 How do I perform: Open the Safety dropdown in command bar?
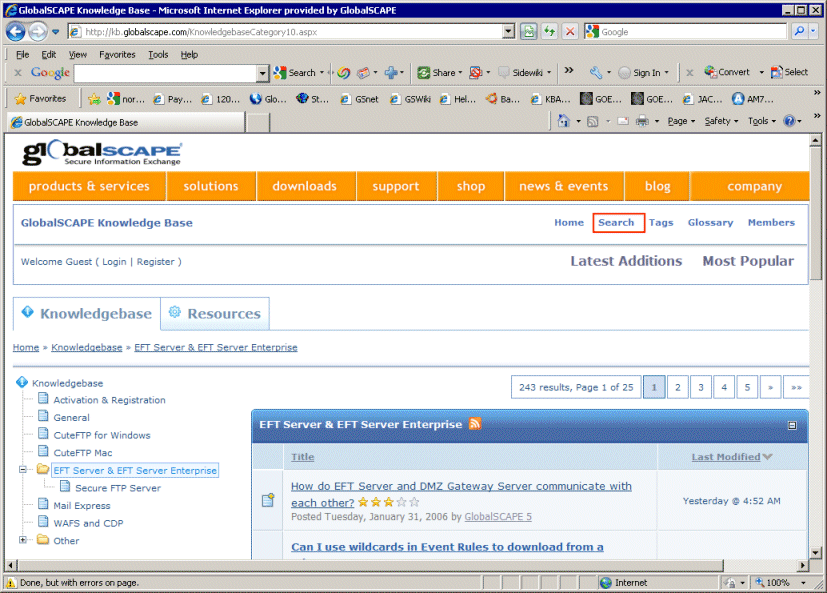tap(721, 121)
